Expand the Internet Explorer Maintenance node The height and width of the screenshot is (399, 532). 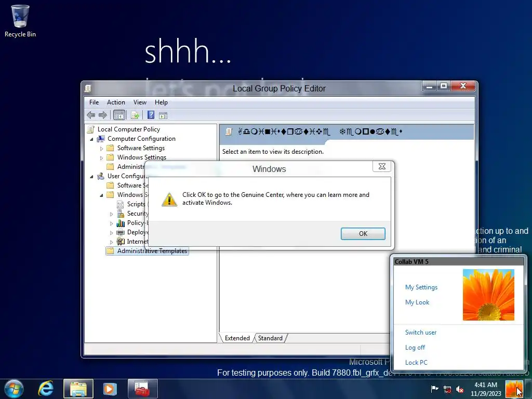coord(111,242)
